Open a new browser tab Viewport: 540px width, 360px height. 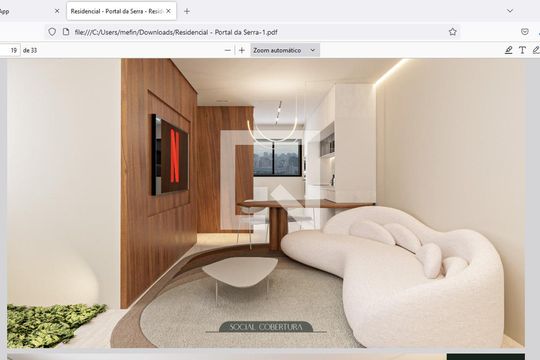coord(187,11)
